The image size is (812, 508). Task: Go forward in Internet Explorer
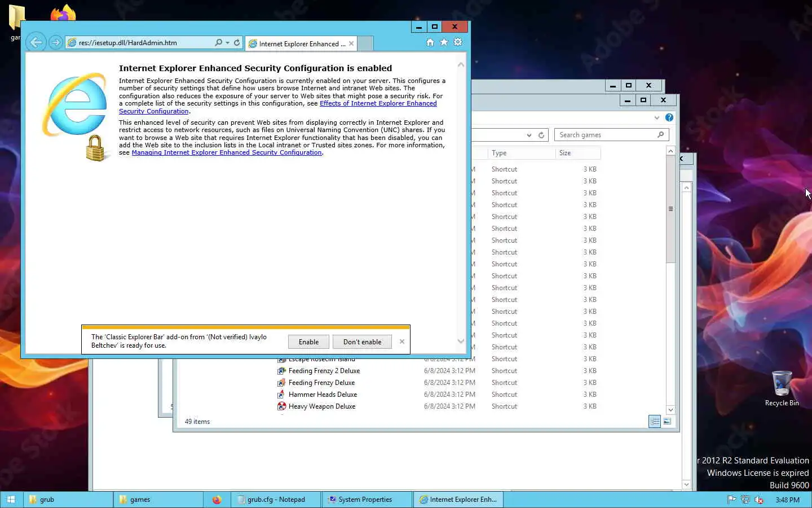[55, 42]
